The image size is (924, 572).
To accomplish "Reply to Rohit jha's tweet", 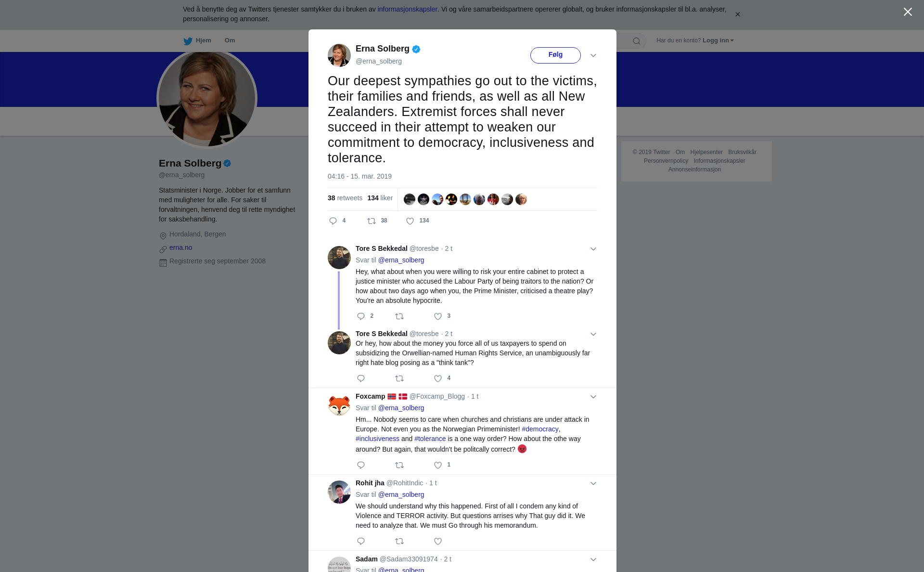I will 361,541.
